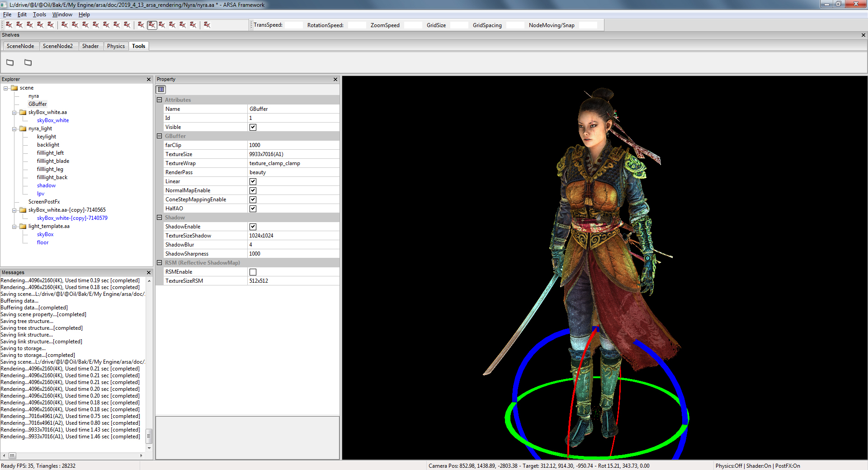
Task: Enable the RSMEnable checkbox
Action: (253, 272)
